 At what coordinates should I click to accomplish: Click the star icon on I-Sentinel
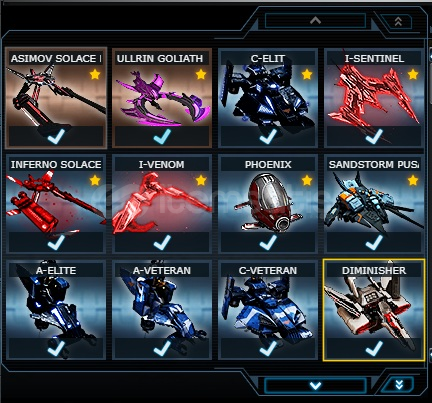[413, 74]
